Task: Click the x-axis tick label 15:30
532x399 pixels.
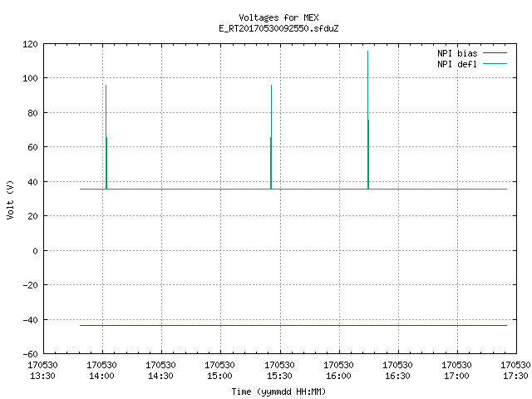Action: coord(279,376)
